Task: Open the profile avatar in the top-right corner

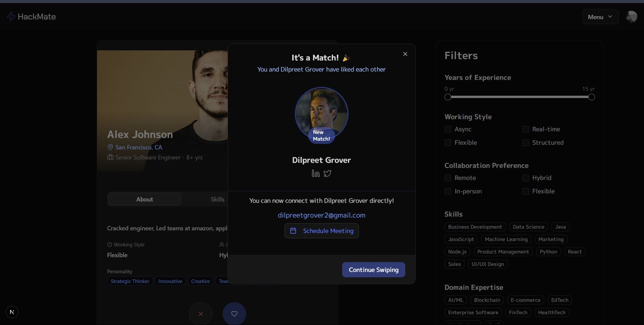Action: (x=632, y=16)
